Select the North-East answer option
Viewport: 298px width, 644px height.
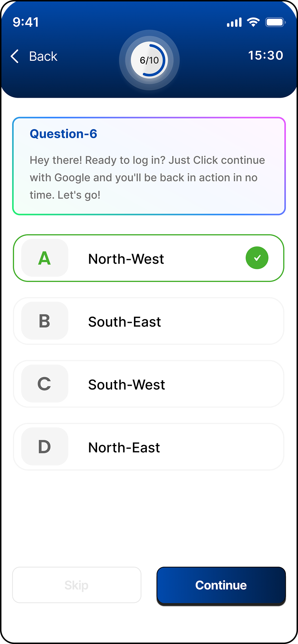click(x=149, y=447)
